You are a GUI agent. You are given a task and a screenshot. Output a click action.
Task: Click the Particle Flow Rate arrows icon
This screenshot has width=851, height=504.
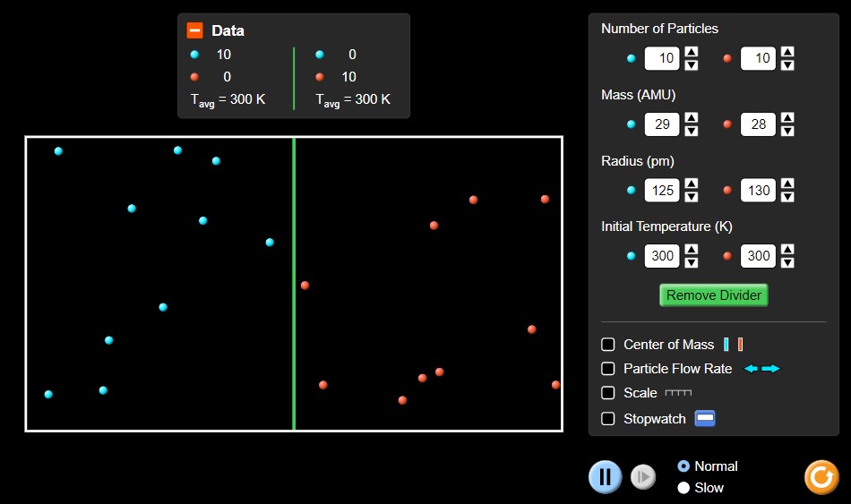(x=762, y=369)
